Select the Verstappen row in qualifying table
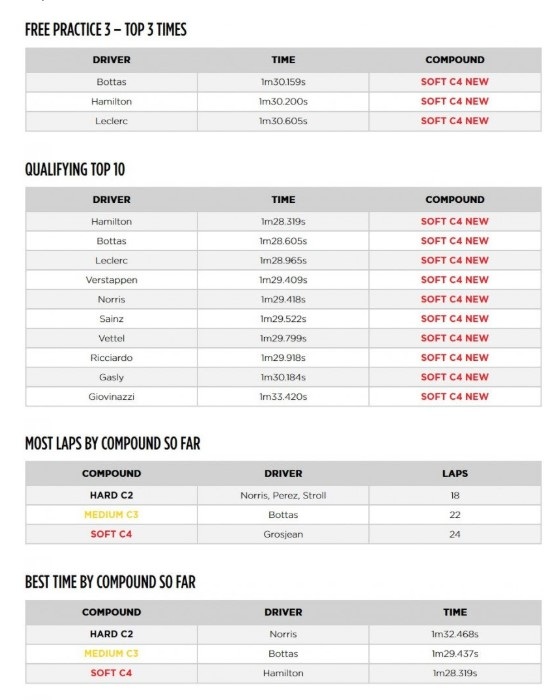553x700 pixels. coord(283,280)
